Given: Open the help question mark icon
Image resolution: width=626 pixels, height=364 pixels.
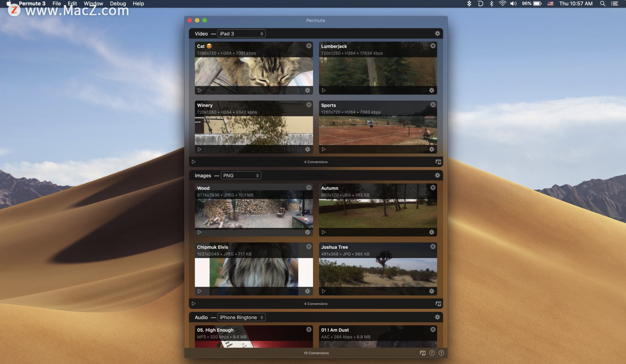Looking at the screenshot, I should (441, 353).
